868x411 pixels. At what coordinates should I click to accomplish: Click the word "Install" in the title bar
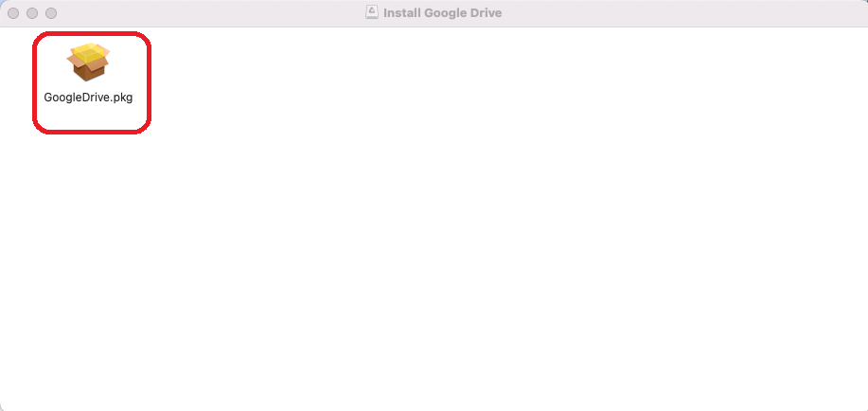(402, 12)
